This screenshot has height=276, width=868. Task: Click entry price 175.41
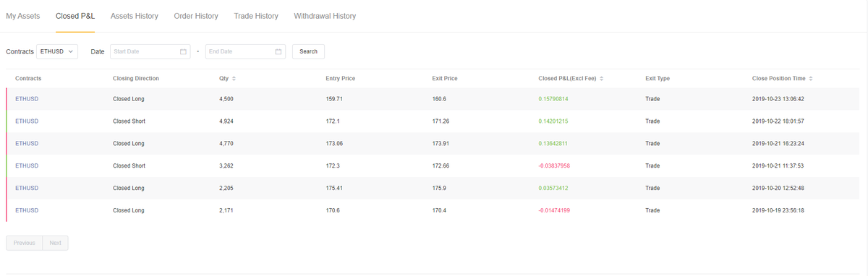click(334, 188)
